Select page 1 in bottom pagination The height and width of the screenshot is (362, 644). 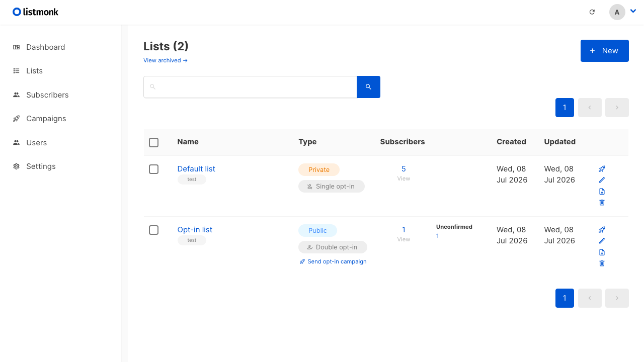[x=565, y=298]
